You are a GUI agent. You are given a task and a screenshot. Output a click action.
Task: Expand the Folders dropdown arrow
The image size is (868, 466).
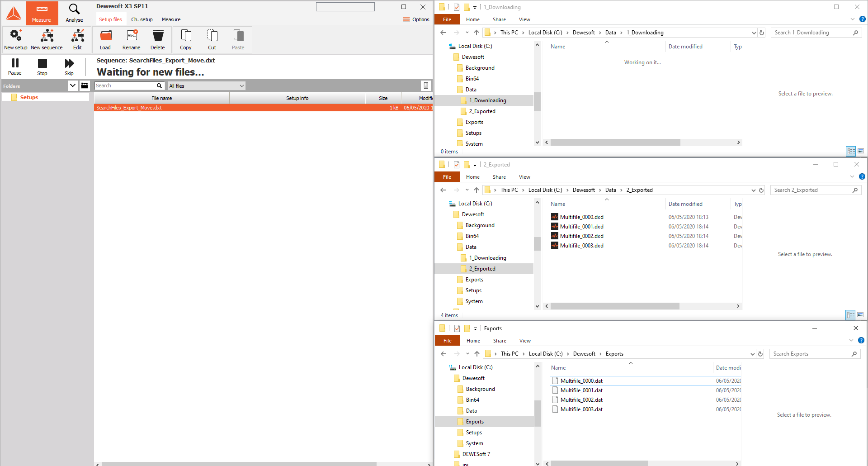click(x=72, y=86)
